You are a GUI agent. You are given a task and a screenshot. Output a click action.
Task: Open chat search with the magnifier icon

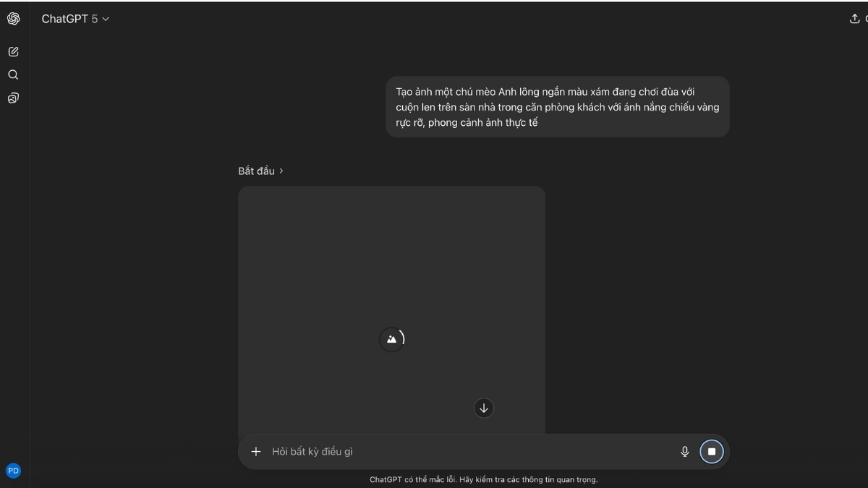(x=13, y=74)
